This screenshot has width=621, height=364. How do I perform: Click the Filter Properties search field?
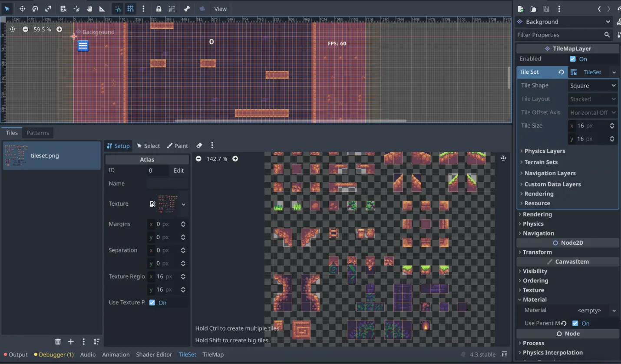pyautogui.click(x=558, y=35)
